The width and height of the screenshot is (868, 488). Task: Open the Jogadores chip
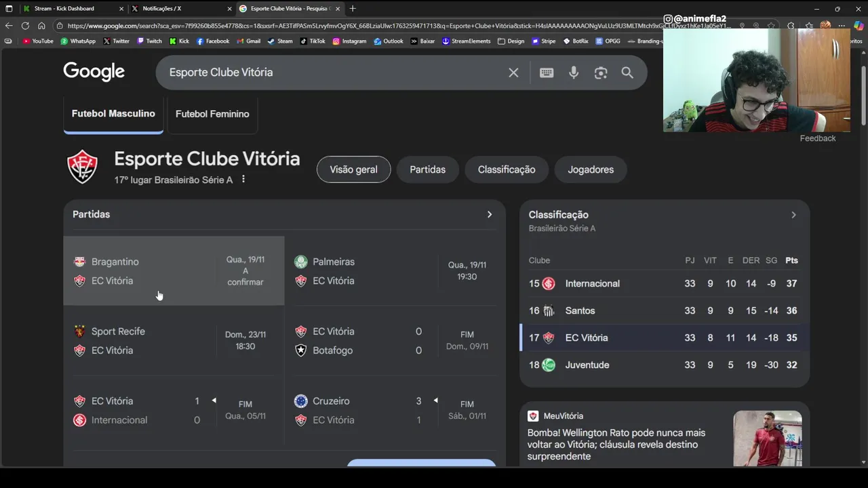[591, 169]
